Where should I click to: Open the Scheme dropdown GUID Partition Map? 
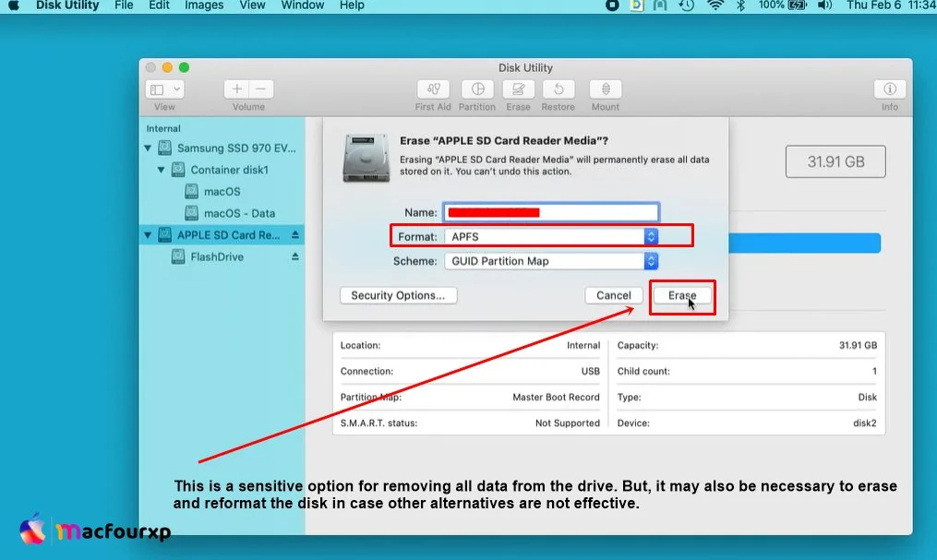[x=551, y=261]
